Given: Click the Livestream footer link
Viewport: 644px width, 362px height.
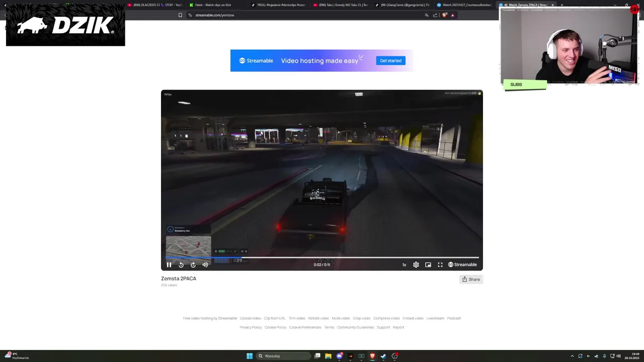Looking at the screenshot, I should [435, 318].
